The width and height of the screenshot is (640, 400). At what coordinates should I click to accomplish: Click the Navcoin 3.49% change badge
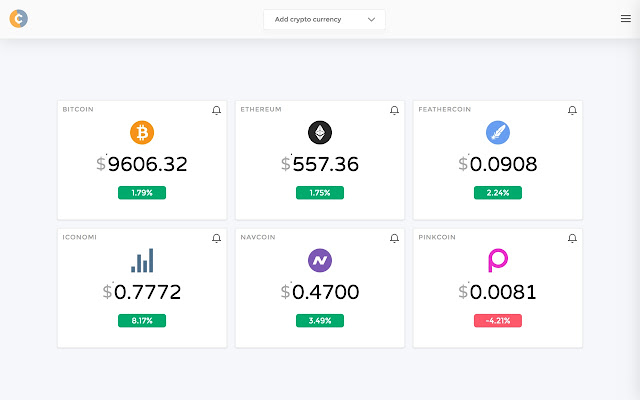pyautogui.click(x=320, y=320)
